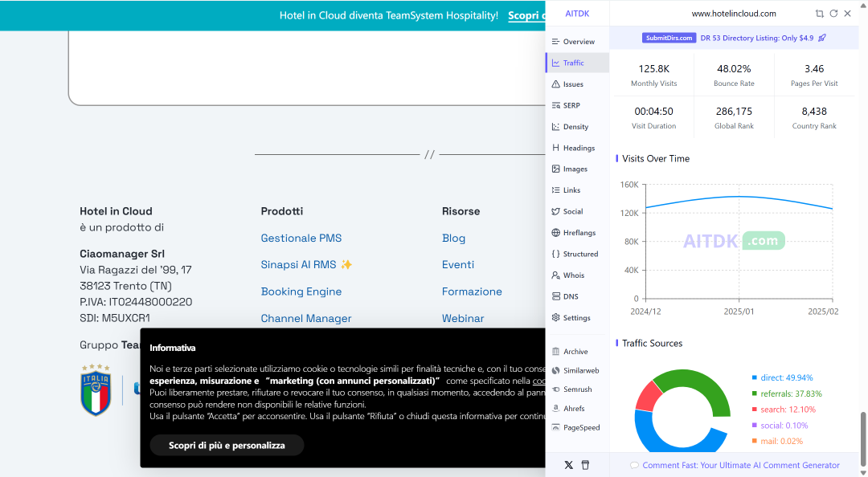Click the referrals 37.83% legend entry
Image resolution: width=868 pixels, height=477 pixels.
787,393
